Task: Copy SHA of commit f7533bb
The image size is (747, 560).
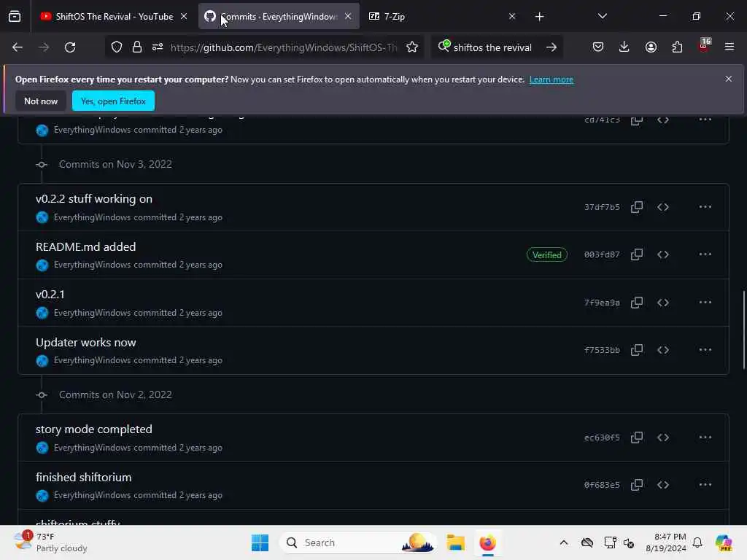Action: [x=636, y=350]
